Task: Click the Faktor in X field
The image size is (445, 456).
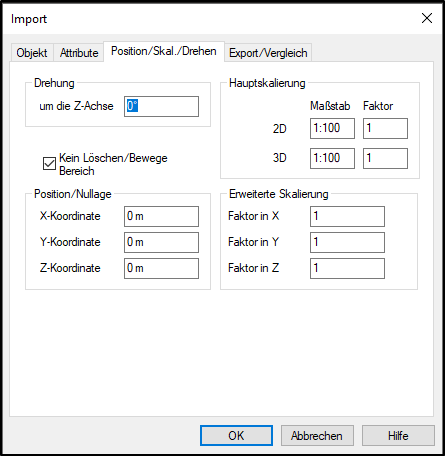Action: click(347, 216)
